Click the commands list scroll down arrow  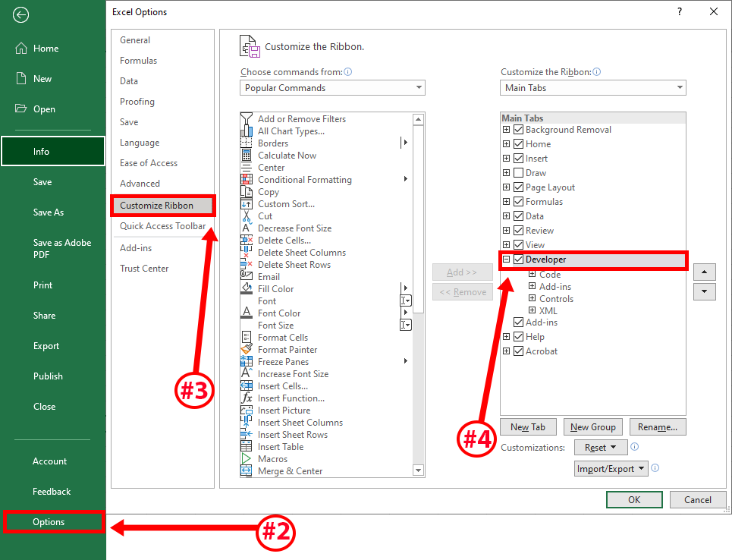tap(418, 470)
